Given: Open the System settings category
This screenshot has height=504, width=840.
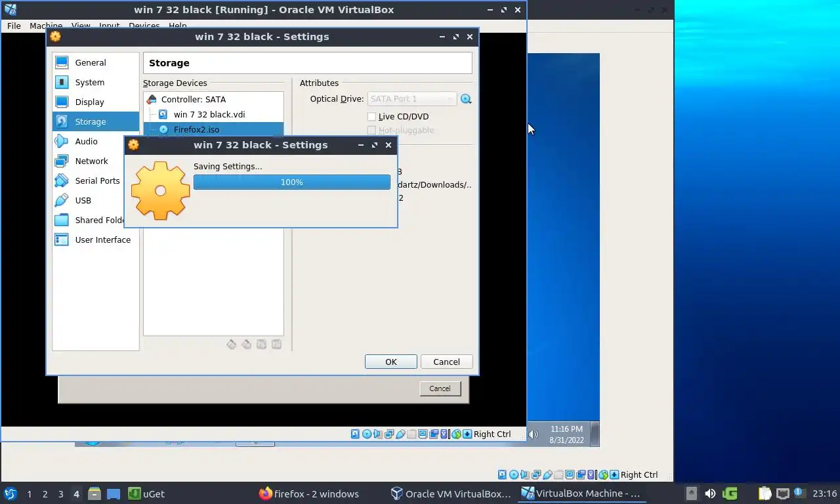Looking at the screenshot, I should pyautogui.click(x=96, y=82).
